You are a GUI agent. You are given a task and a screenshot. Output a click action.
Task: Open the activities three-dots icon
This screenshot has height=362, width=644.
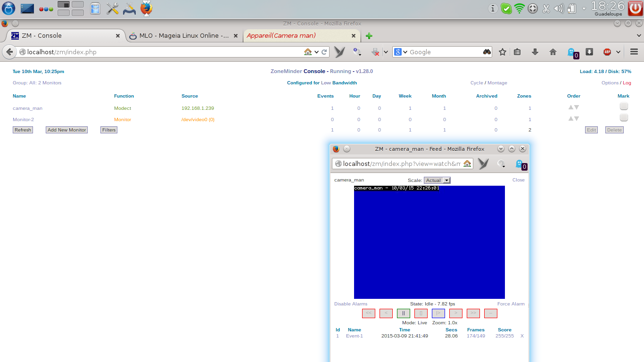point(46,9)
